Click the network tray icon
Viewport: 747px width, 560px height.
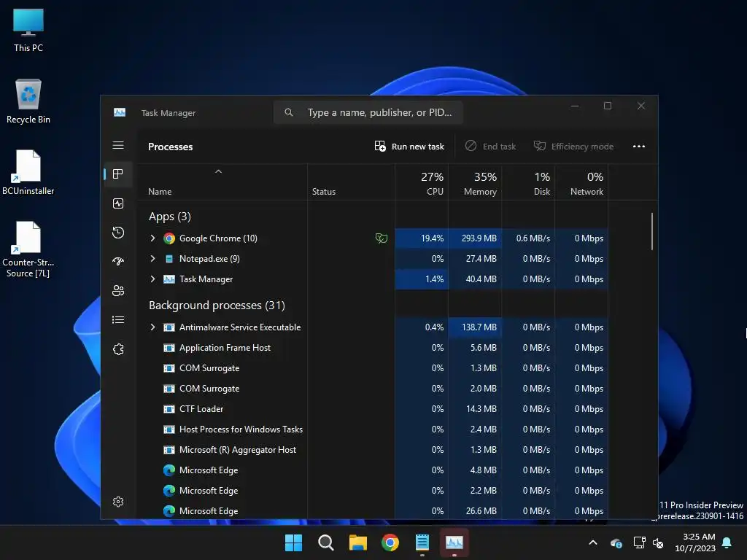pyautogui.click(x=639, y=542)
